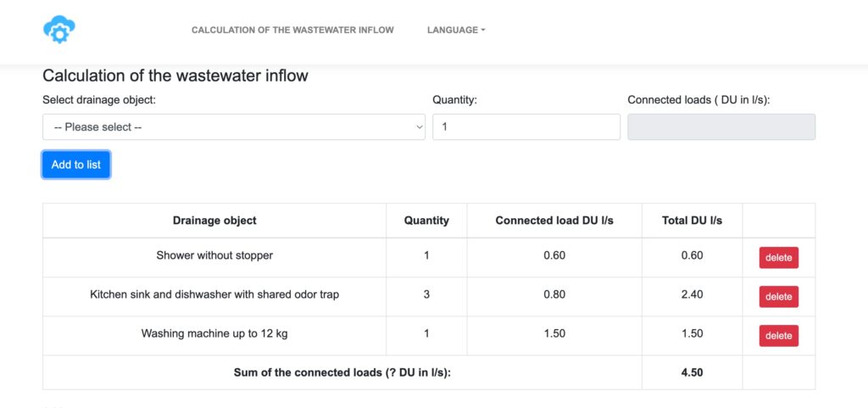Click the 4.50 sum total value
Viewport: 868px width, 408px height.
692,372
